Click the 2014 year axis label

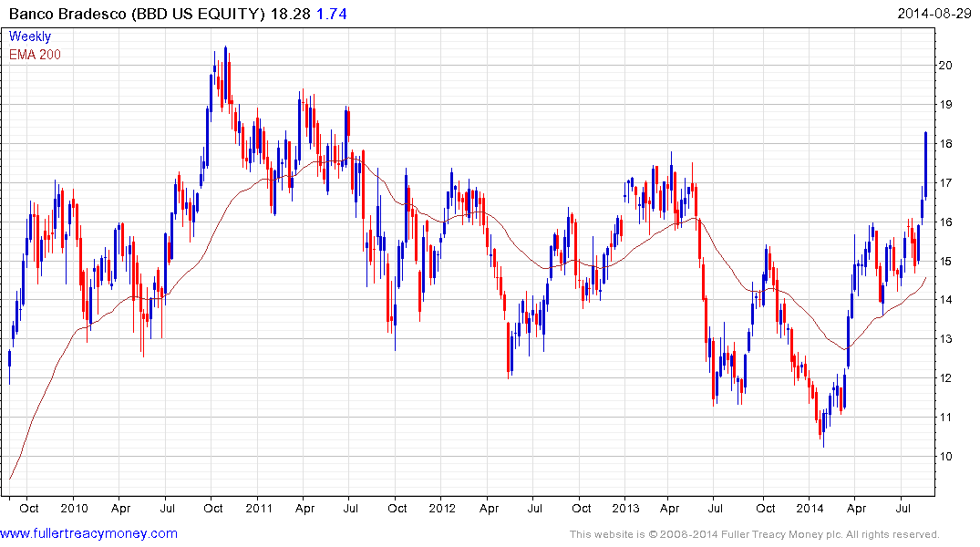[x=810, y=508]
